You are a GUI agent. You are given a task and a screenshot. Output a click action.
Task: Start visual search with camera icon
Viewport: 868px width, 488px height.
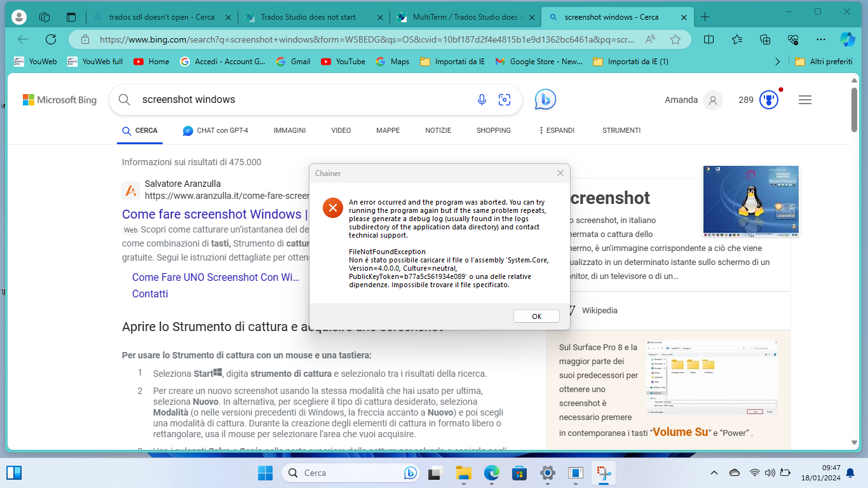(505, 100)
